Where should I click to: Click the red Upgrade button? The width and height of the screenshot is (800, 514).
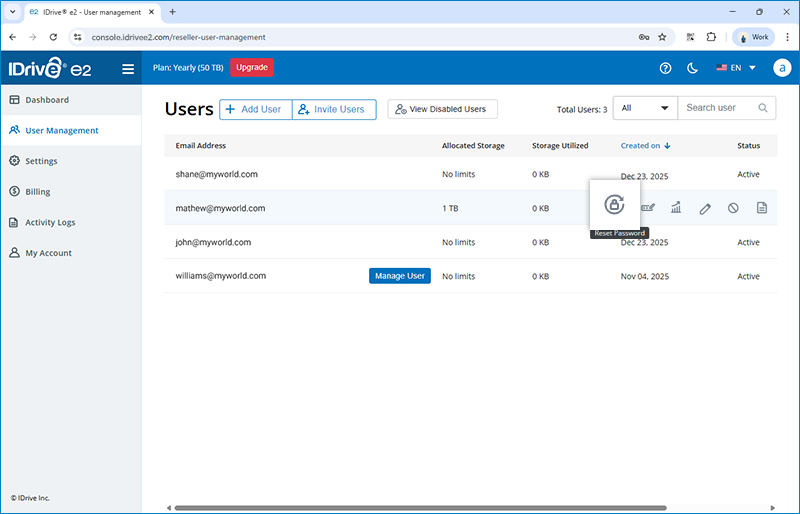[x=251, y=67]
